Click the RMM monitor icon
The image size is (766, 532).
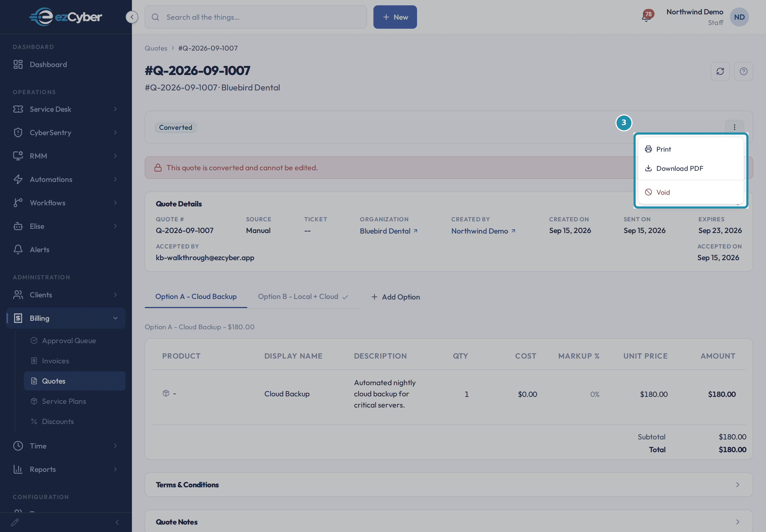click(18, 156)
